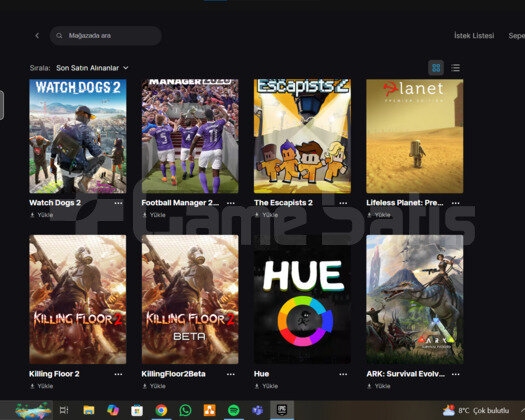The height and width of the screenshot is (420, 525).
Task: Go back with the arrow beside search
Action: pos(37,36)
